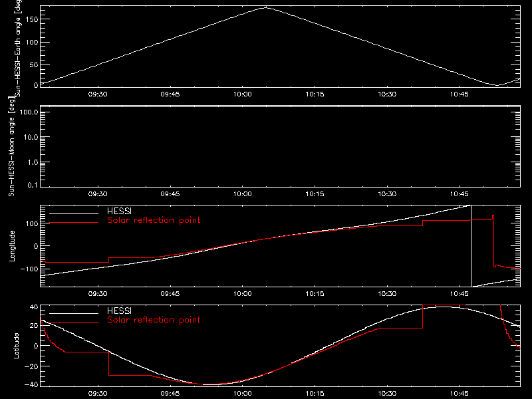Click 10:30 under the Moon angle plot
This screenshot has width=532, height=399.
click(387, 194)
